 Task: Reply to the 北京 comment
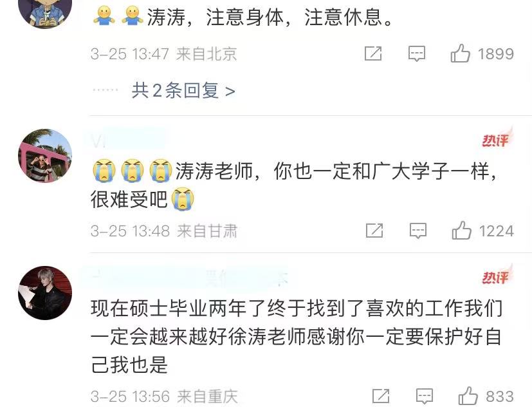417,53
